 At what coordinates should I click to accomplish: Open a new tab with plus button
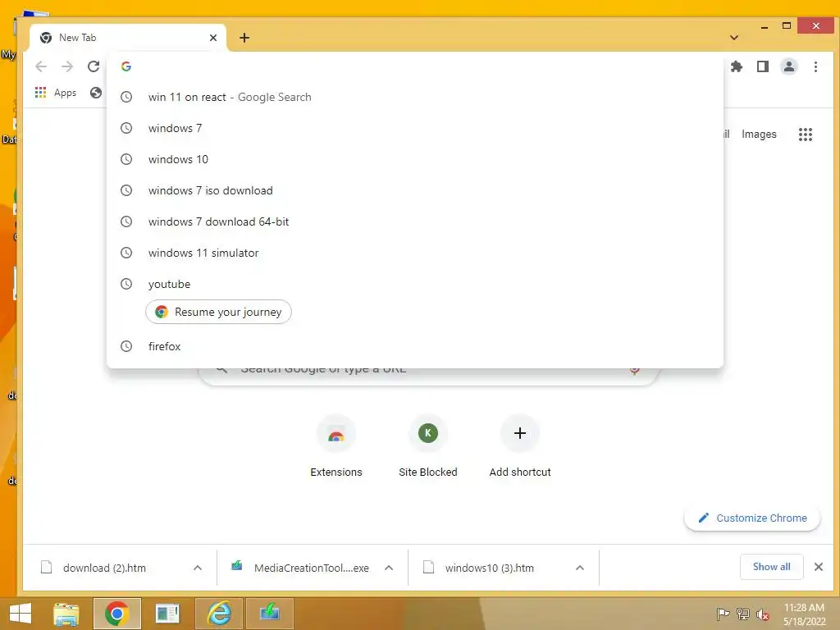coord(244,38)
